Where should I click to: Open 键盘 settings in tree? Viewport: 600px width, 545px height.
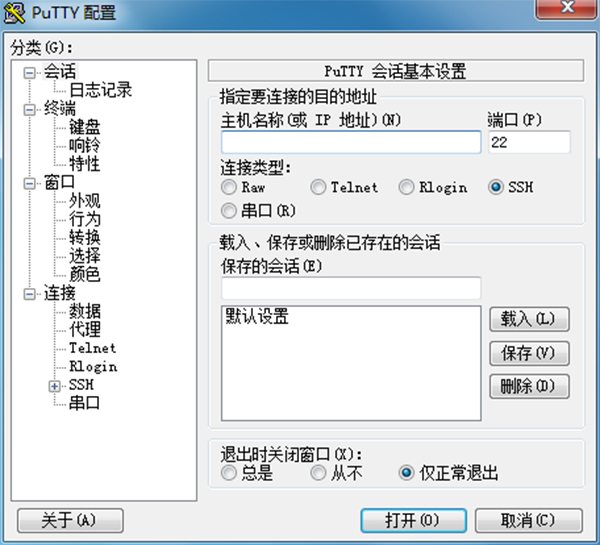[85, 127]
